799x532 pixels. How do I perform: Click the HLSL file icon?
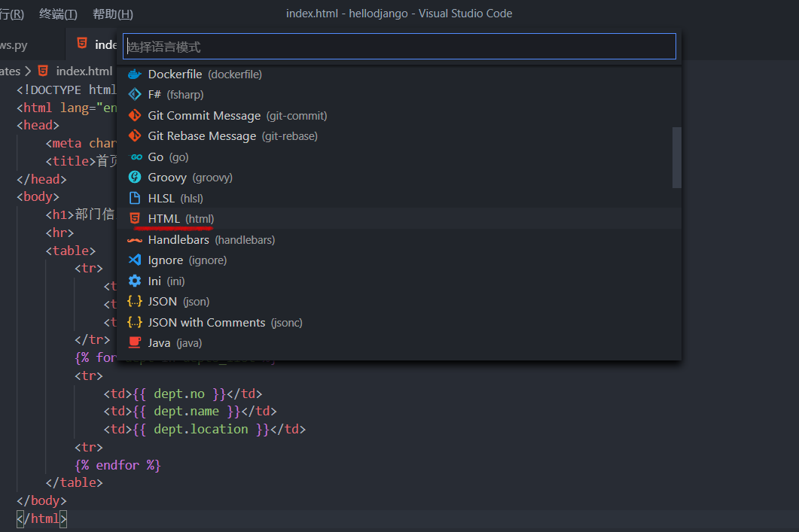[135, 198]
